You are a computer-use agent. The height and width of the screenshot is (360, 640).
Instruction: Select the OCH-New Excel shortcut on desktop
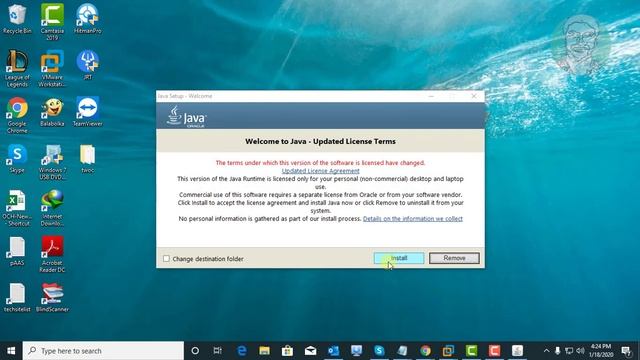click(17, 208)
